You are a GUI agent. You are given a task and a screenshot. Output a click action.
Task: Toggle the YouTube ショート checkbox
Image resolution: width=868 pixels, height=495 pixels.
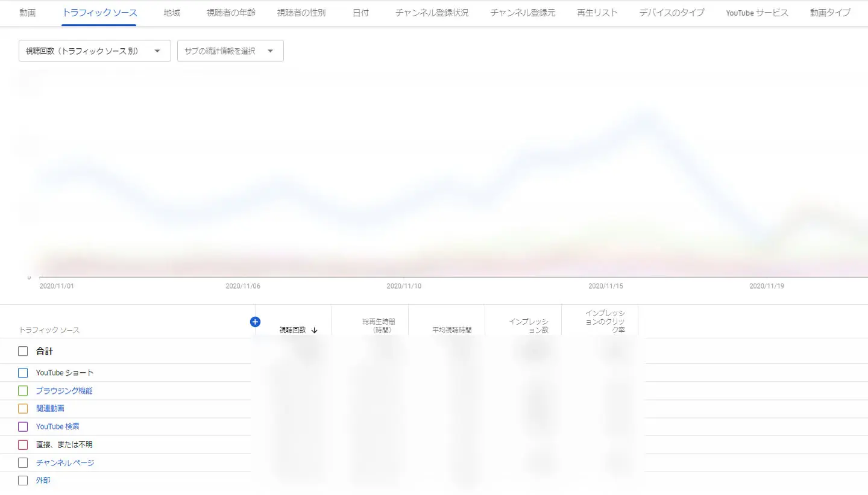[x=23, y=373]
